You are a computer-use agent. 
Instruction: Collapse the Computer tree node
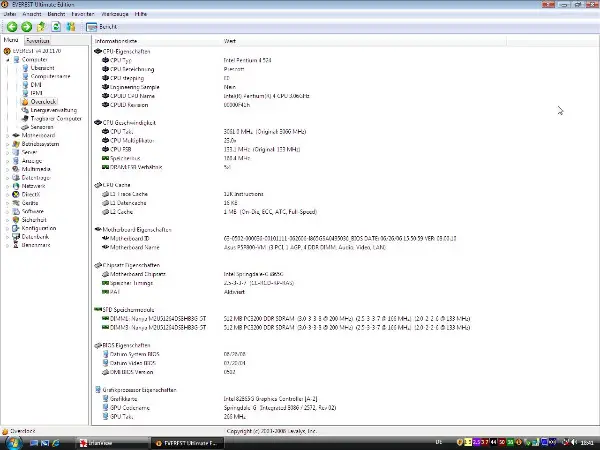[x=7, y=59]
